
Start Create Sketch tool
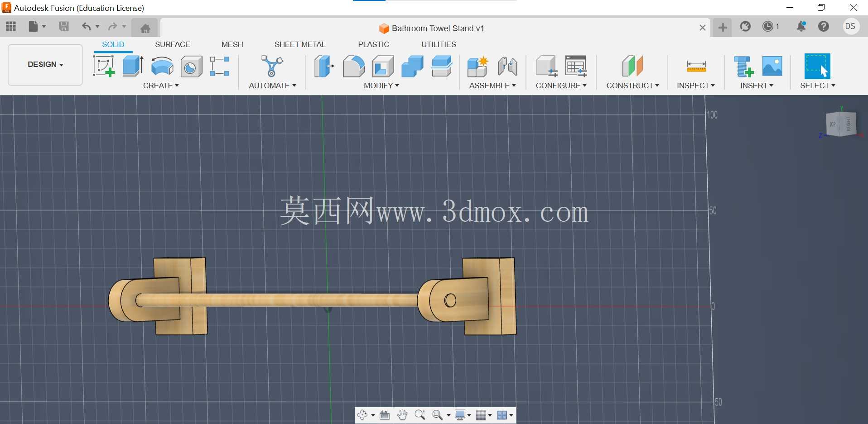(104, 66)
